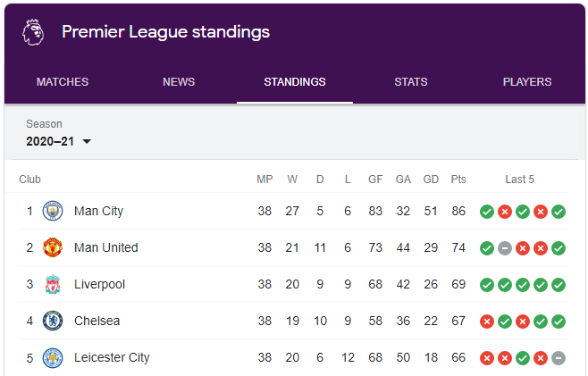This screenshot has width=588, height=376.
Task: Click Chelsea's first red loss icon
Action: click(x=487, y=322)
